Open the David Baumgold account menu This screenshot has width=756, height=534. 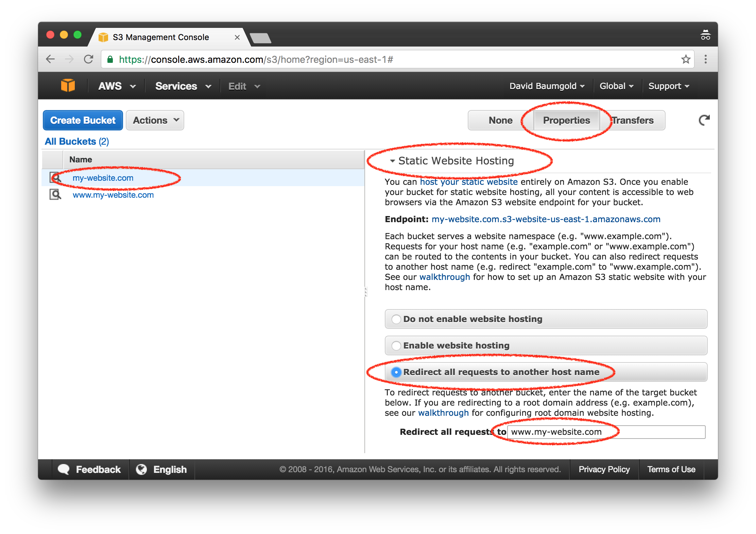pos(547,86)
